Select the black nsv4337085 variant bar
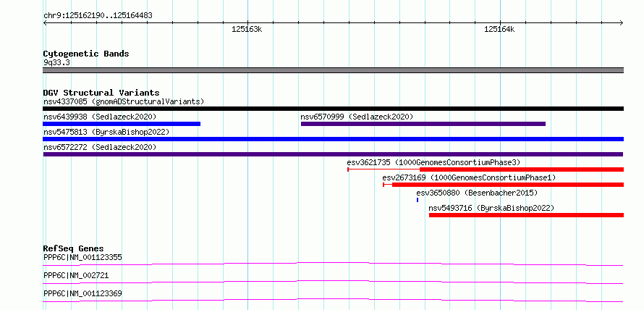Screen dimensions: 644x310 coord(333,109)
